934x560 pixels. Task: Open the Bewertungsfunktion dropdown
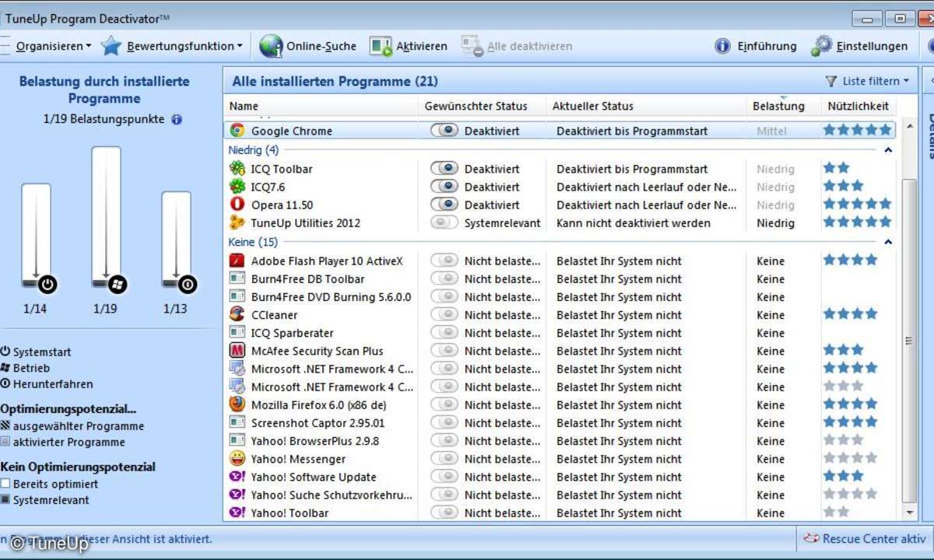185,46
